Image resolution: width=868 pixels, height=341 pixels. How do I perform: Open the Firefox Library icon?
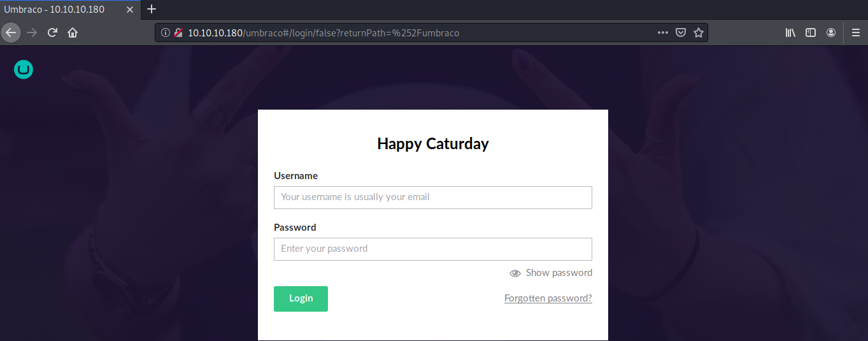[x=790, y=33]
